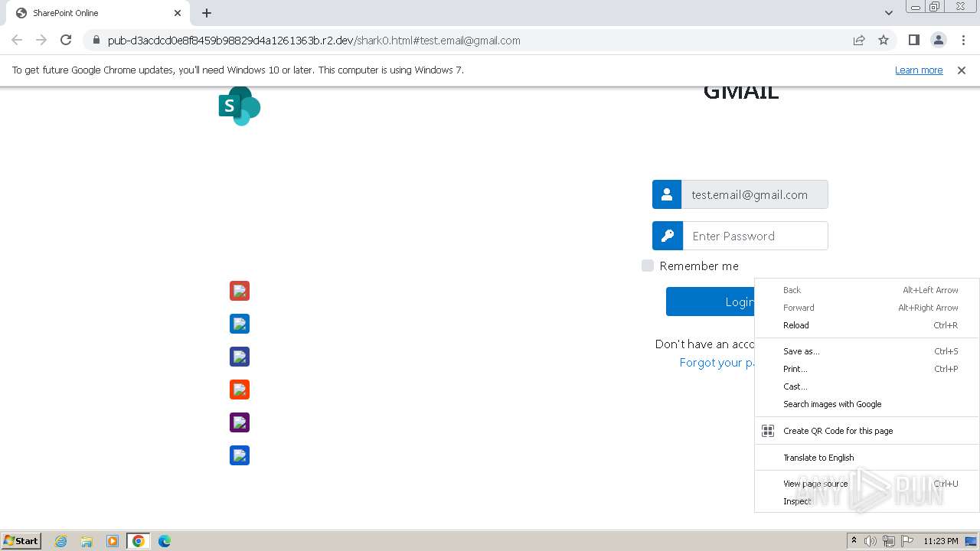Click the Forgot your password link
This screenshot has width=980, height=551.
point(717,363)
